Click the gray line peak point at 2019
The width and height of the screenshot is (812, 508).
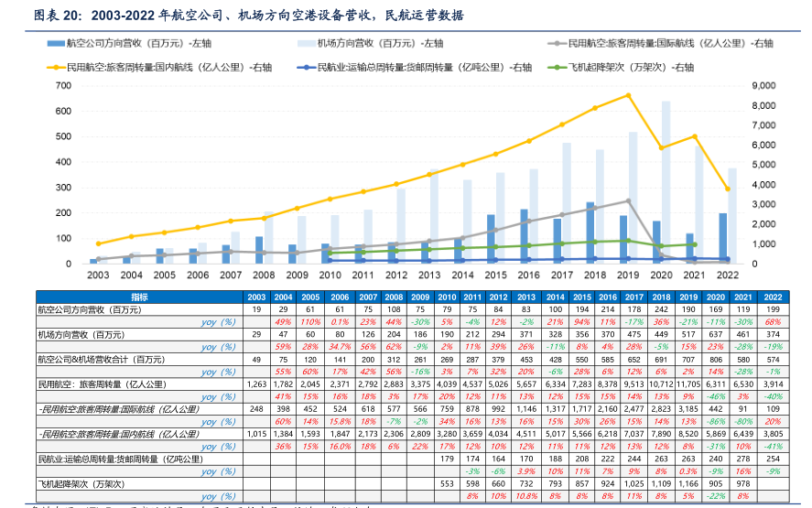point(627,200)
